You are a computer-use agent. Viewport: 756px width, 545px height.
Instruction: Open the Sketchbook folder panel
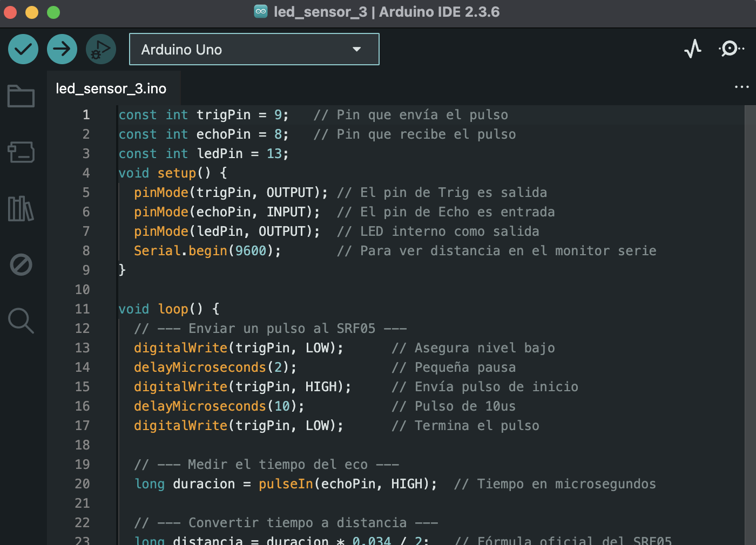[21, 96]
